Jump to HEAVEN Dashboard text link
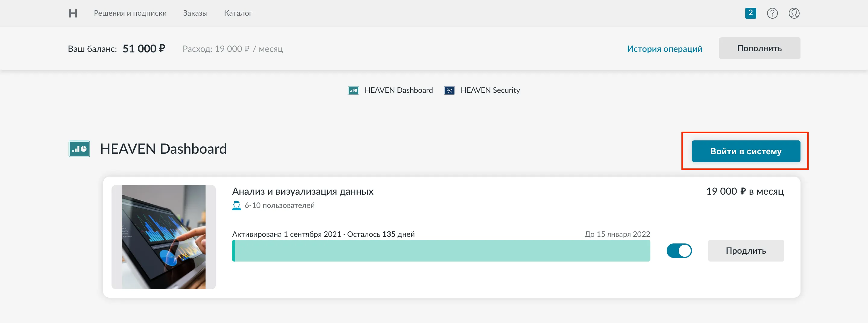 coord(398,90)
